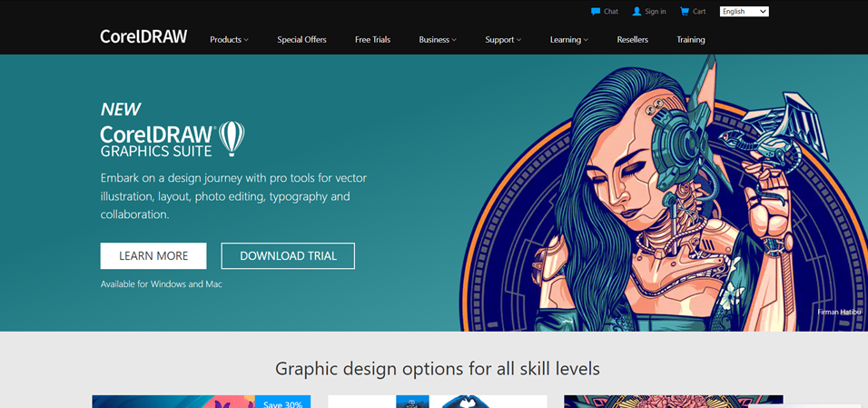Viewport: 868px width, 408px height.
Task: Open the Training page
Action: [690, 40]
